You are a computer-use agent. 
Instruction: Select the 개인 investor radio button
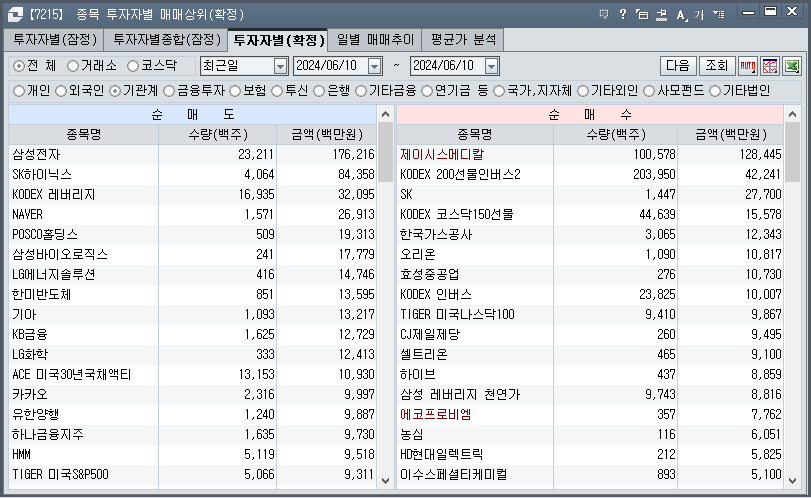[19, 91]
